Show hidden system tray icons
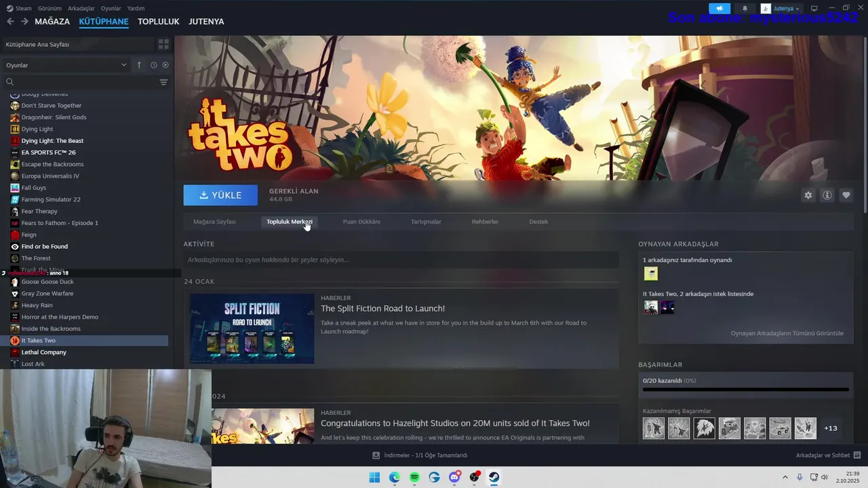Image resolution: width=868 pixels, height=488 pixels. pyautogui.click(x=785, y=477)
